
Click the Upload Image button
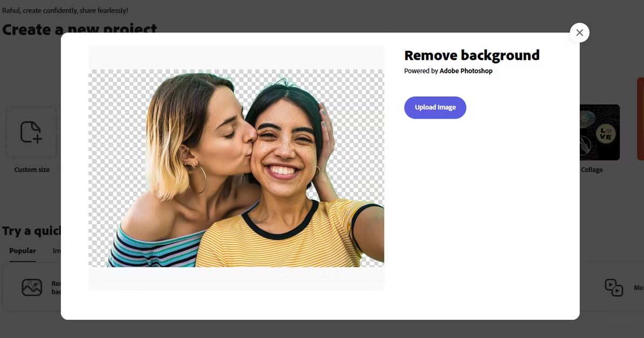click(435, 108)
